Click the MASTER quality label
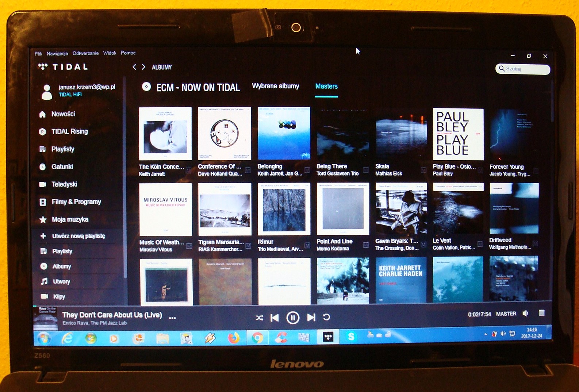The width and height of the screenshot is (579, 392). (506, 314)
